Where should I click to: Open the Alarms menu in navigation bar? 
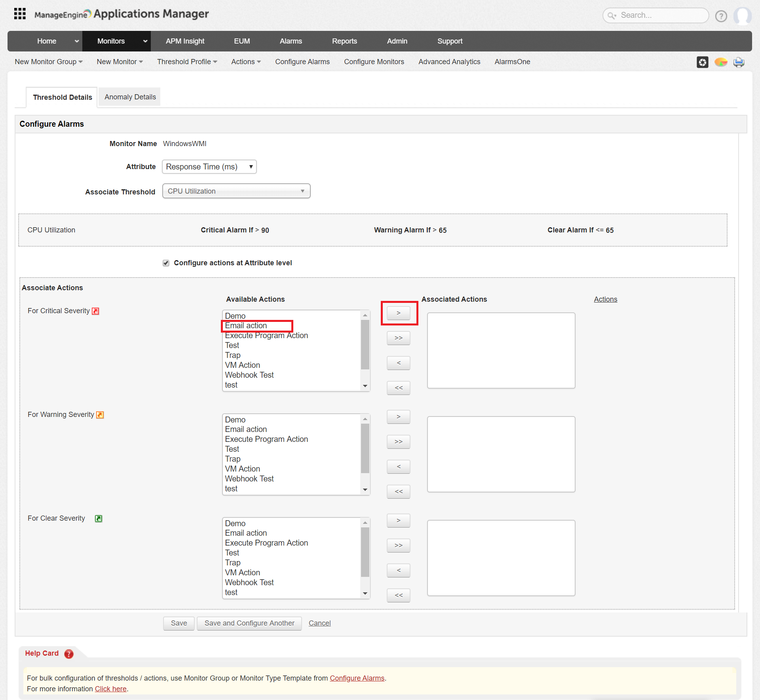pyautogui.click(x=291, y=41)
